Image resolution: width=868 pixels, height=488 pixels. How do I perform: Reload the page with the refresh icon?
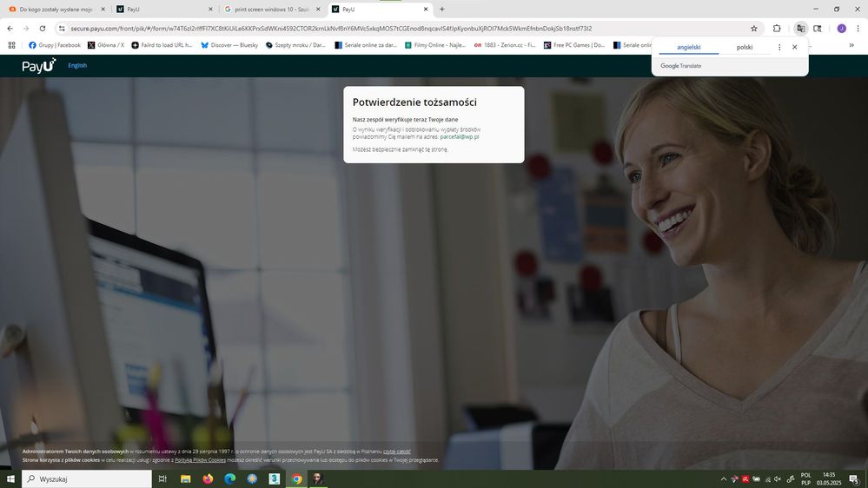(43, 29)
